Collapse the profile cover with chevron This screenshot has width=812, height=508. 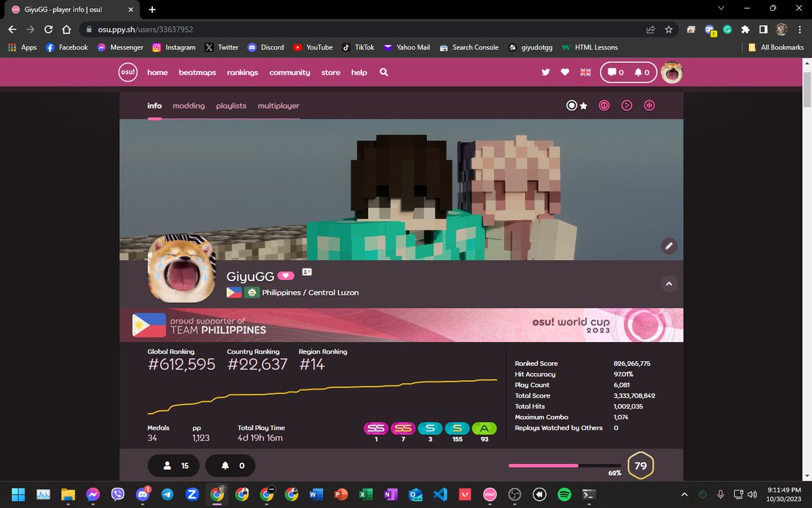tap(669, 284)
